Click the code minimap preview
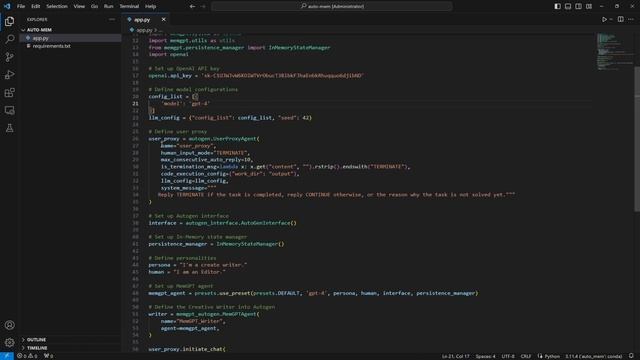Image resolution: width=640 pixels, height=360 pixels. [x=615, y=52]
